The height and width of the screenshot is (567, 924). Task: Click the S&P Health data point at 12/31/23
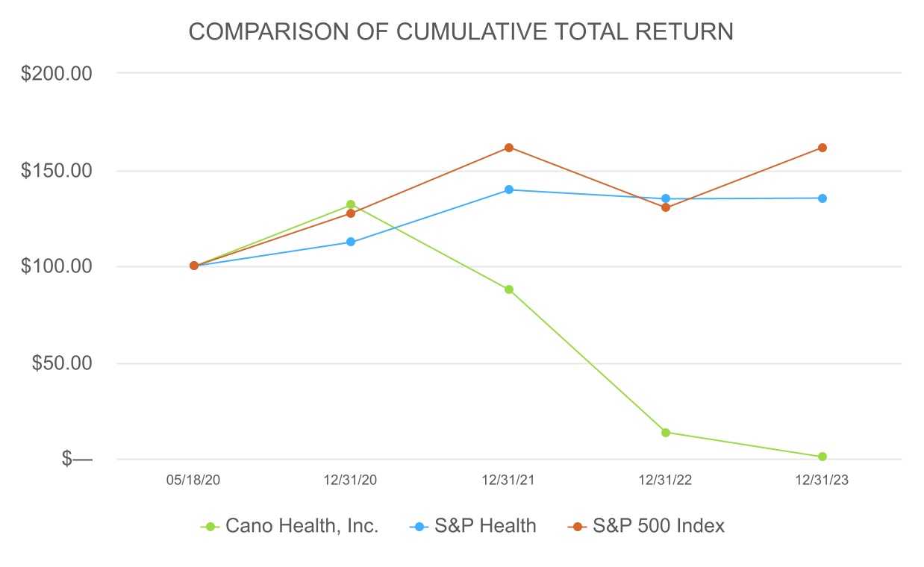click(x=822, y=198)
